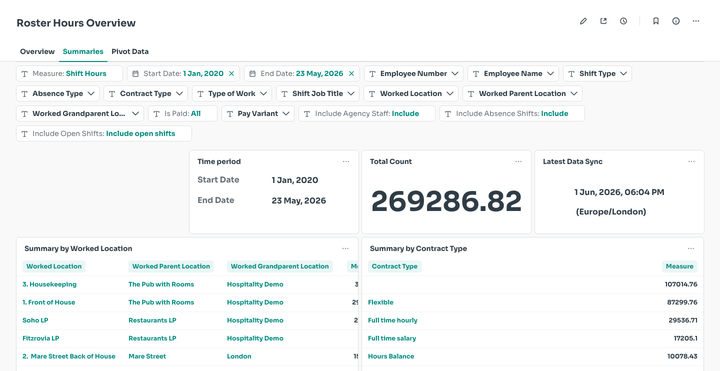Click the Start Date: 1 Jan, 2020 filter value
Viewport: 720px width, 371px height.
pyautogui.click(x=203, y=73)
